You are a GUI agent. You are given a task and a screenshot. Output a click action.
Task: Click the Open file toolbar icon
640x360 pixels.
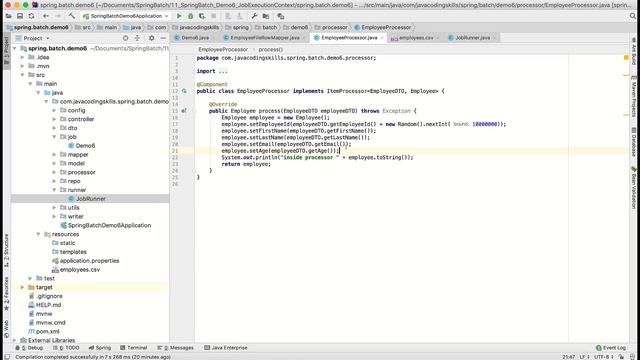click(9, 16)
